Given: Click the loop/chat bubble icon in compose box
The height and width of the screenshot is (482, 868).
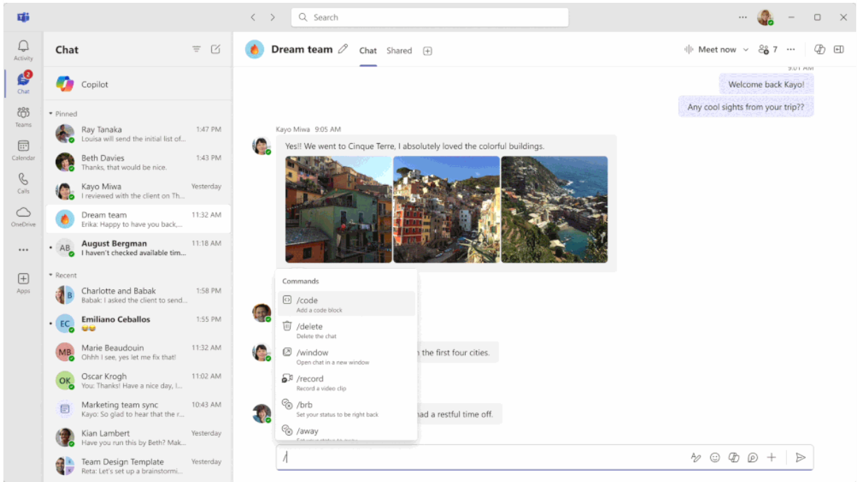Looking at the screenshot, I should (753, 458).
